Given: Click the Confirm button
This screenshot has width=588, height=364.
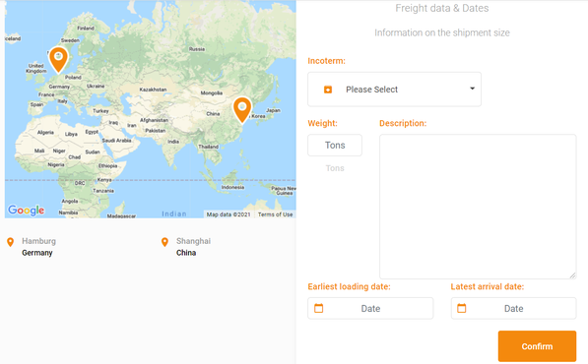Looking at the screenshot, I should [537, 346].
